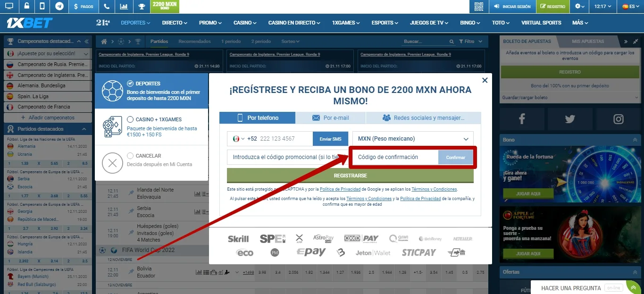Close the registration popup with X
644x294 pixels.
point(485,81)
